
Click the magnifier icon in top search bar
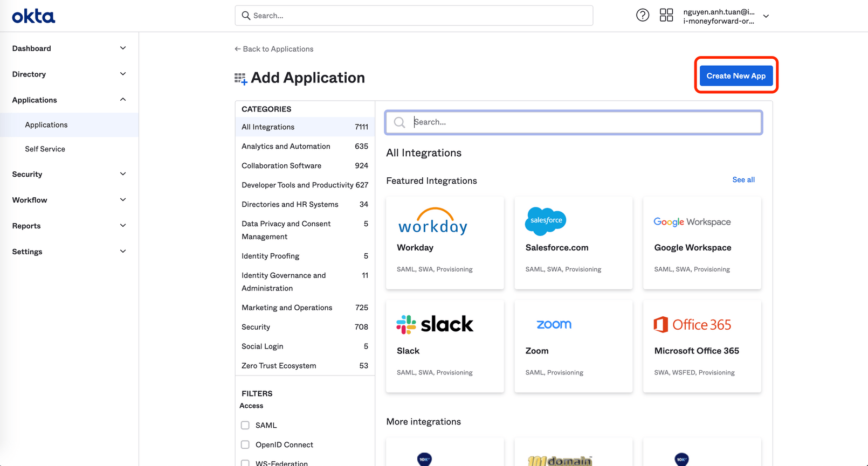pos(246,16)
